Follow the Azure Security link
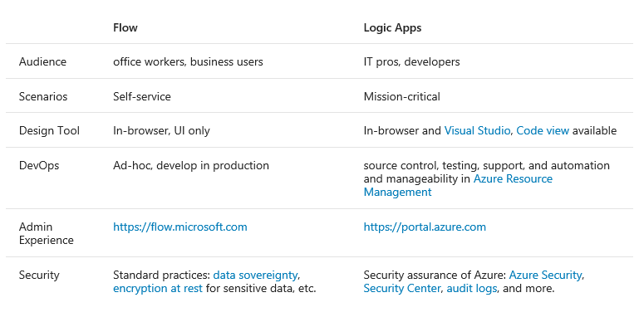This screenshot has height=317, width=644. (545, 275)
